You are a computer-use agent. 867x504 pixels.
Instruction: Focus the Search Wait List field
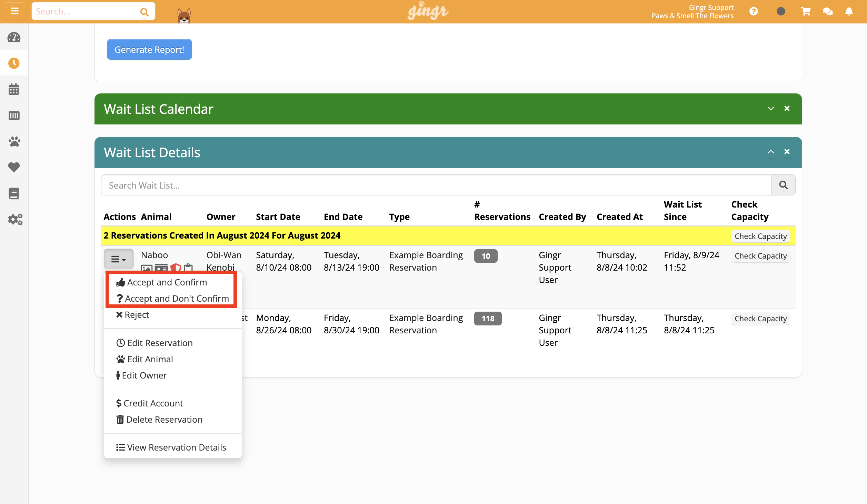[436, 185]
